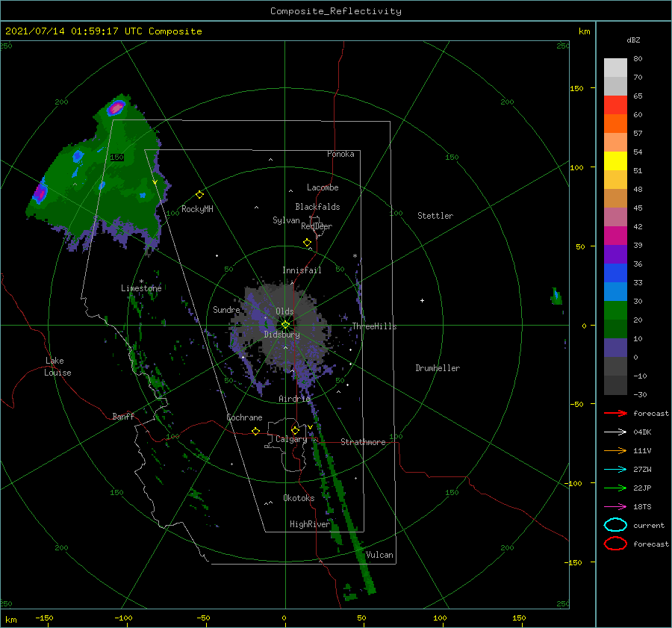
Task: Select the Didsbury label
Action: (x=282, y=335)
